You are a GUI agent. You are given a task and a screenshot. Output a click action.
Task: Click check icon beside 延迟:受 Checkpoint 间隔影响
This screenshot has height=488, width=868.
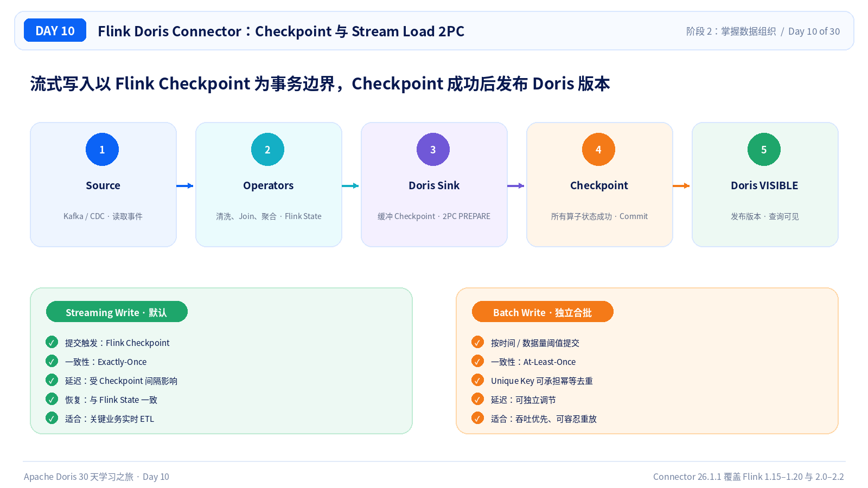pos(52,380)
